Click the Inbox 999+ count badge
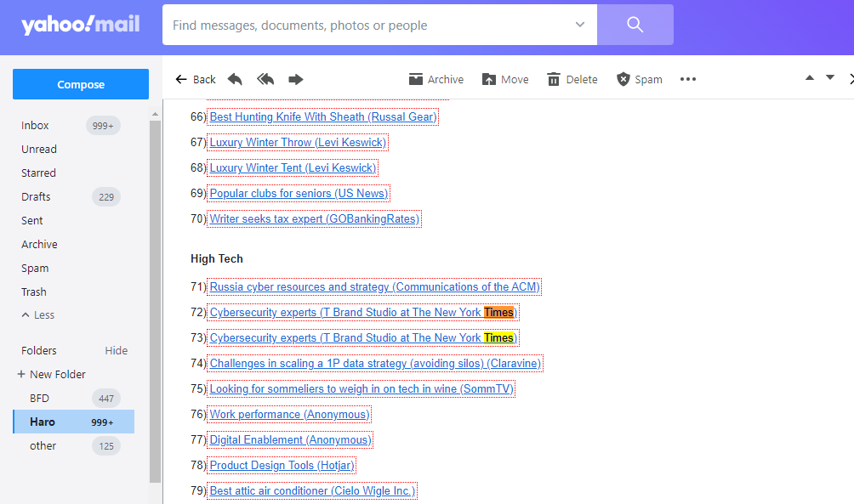The width and height of the screenshot is (854, 504). (x=103, y=126)
